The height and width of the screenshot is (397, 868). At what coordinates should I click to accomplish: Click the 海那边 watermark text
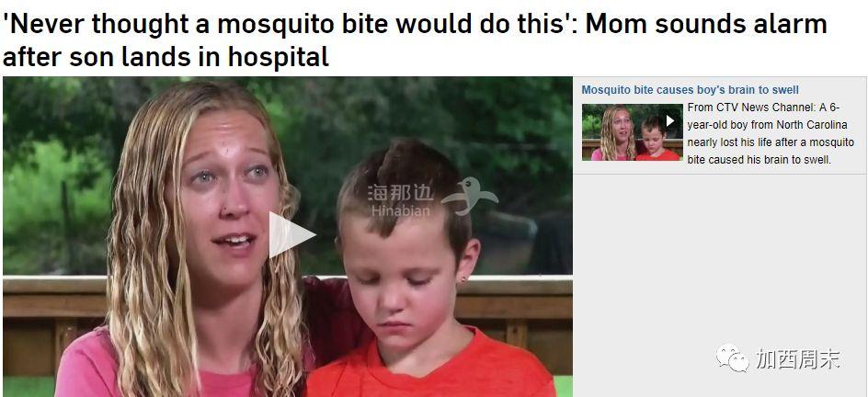coord(400,193)
